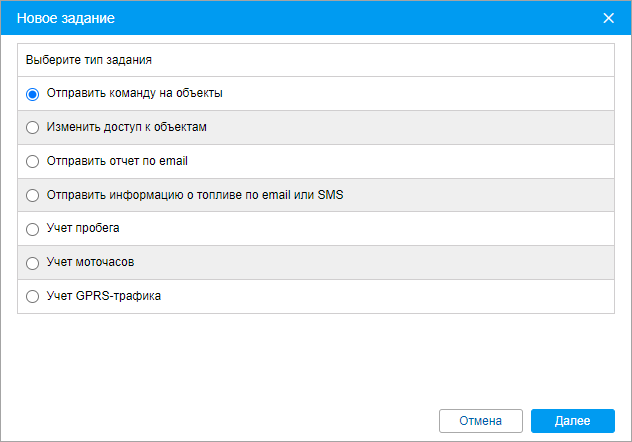Pick 'Отправить информацию о топливе' radio option
This screenshot has height=442, width=632.
tap(32, 195)
